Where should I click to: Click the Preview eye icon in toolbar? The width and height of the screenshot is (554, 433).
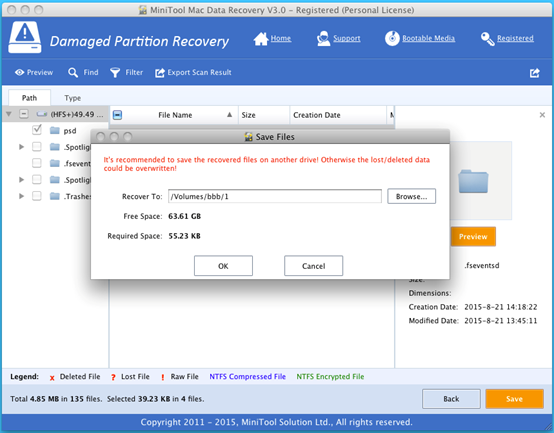pos(19,72)
